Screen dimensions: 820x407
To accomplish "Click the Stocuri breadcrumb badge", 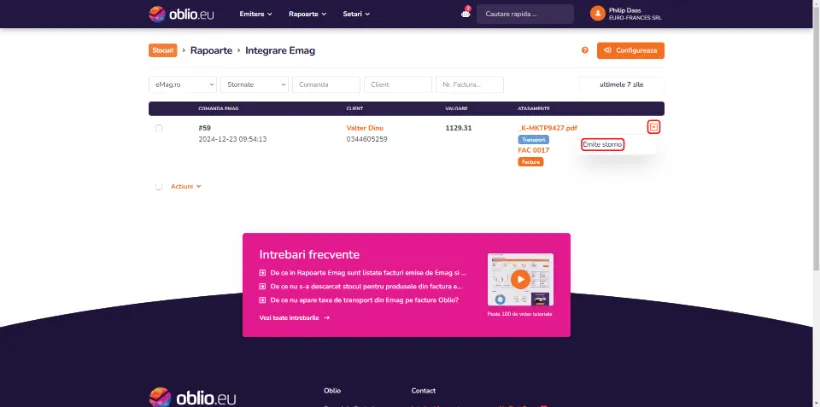I will [163, 51].
